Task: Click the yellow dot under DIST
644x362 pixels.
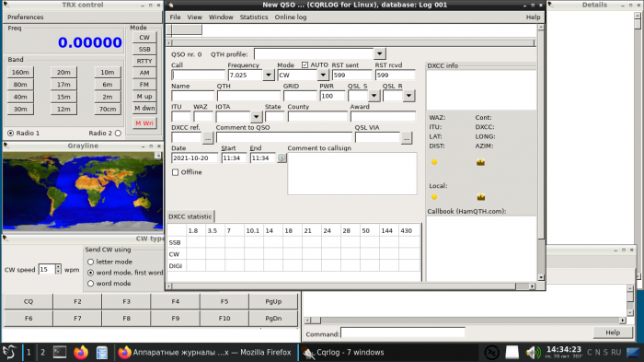Action: click(x=434, y=162)
